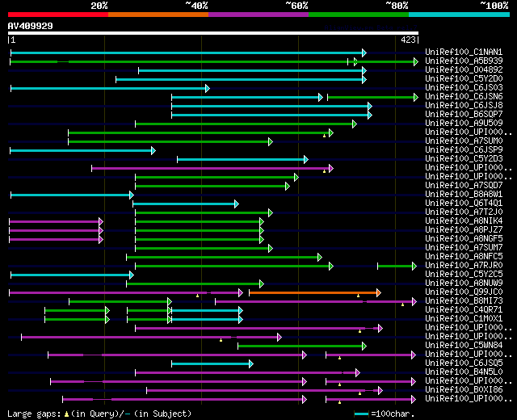Click the cyan ~100% identity legend segment
Viewport: 517px width, 420px height.
click(x=460, y=15)
